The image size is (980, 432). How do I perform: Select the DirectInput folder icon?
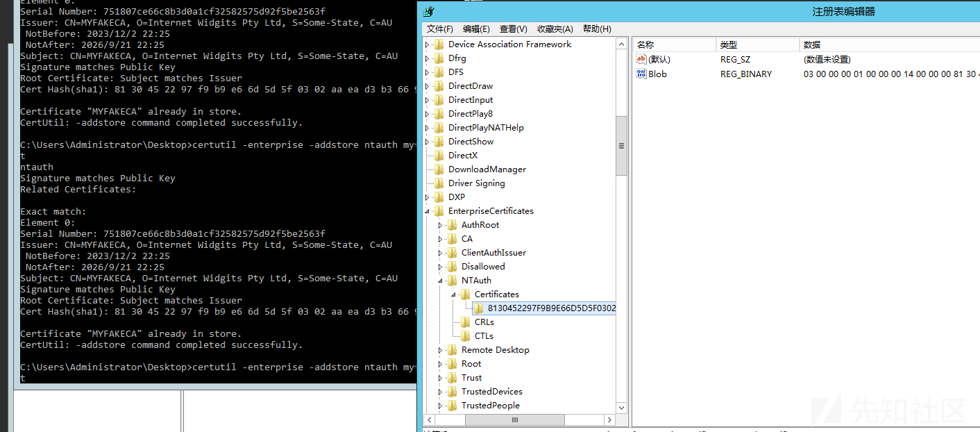coord(439,100)
